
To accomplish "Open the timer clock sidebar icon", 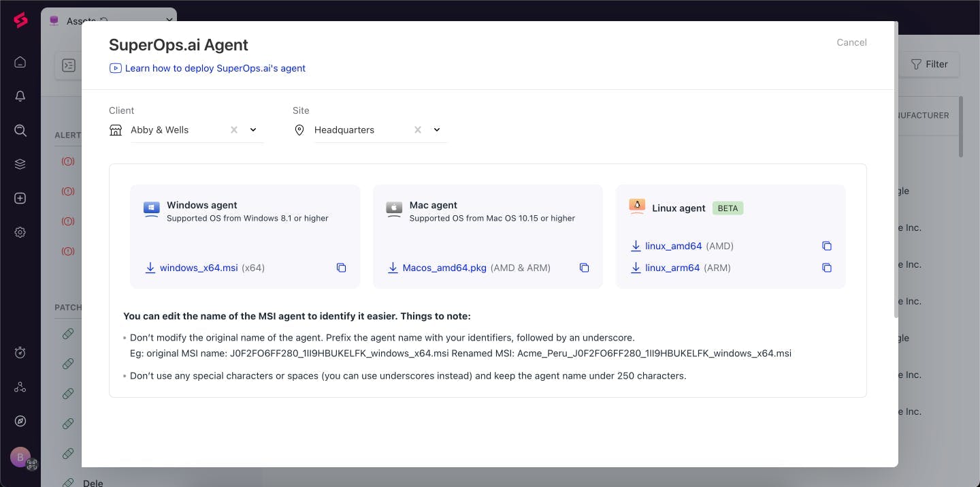I will point(20,353).
